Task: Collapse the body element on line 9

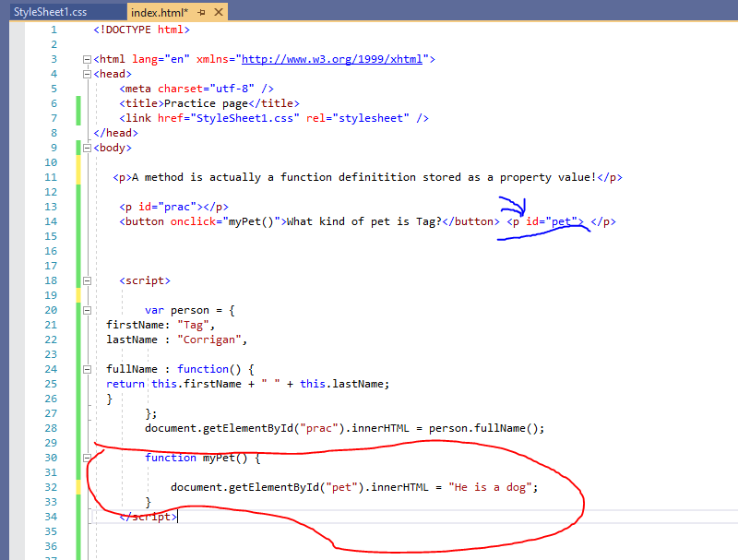Action: [87, 148]
